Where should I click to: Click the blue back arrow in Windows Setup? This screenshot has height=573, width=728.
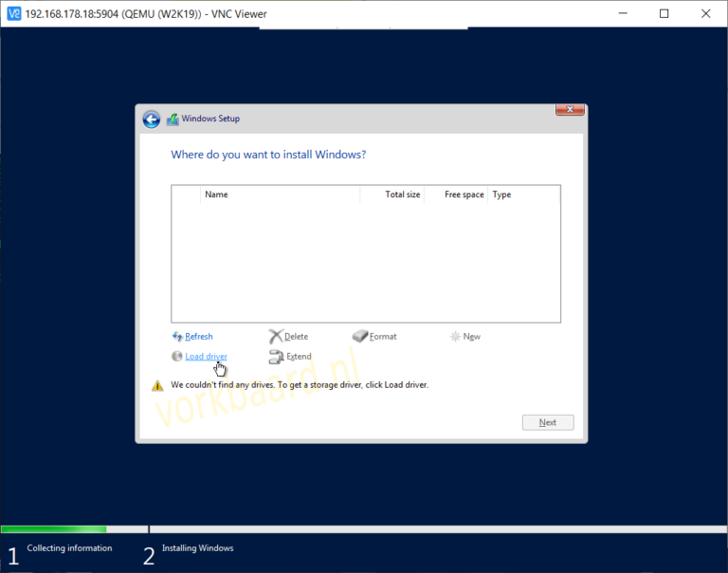pyautogui.click(x=152, y=119)
